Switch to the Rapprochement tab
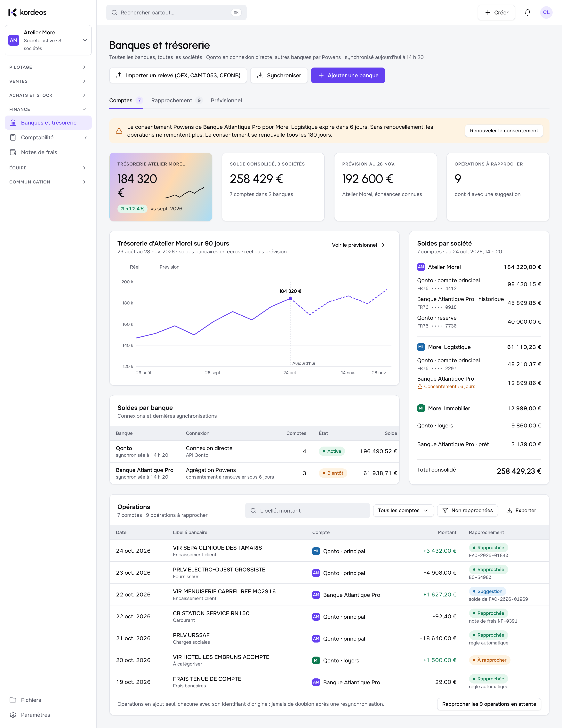This screenshot has width=562, height=728. (x=177, y=101)
